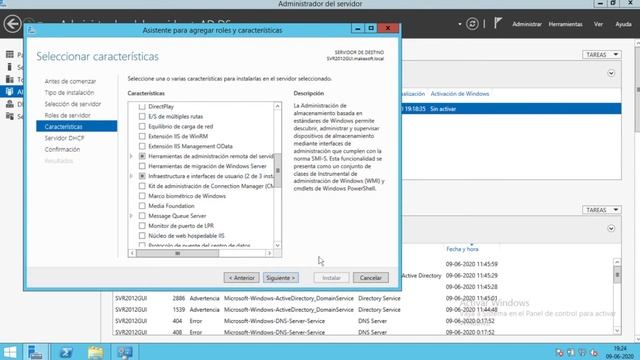Expand Infraestructura e interfaces de usuario node
The width and height of the screenshot is (640, 360).
[x=131, y=176]
